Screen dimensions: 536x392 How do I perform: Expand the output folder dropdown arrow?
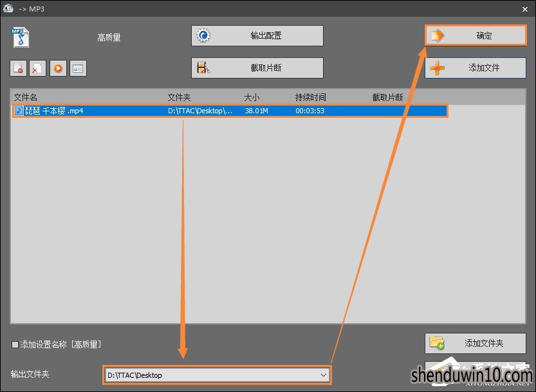click(324, 375)
